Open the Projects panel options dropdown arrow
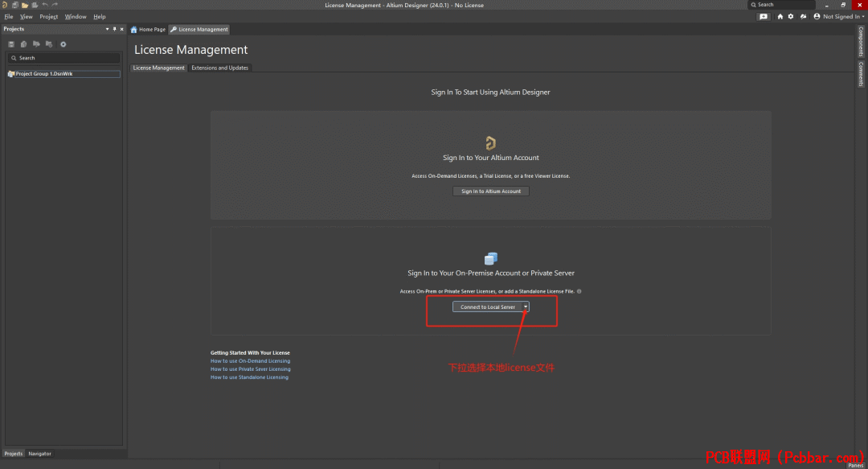The height and width of the screenshot is (469, 868). (x=108, y=29)
